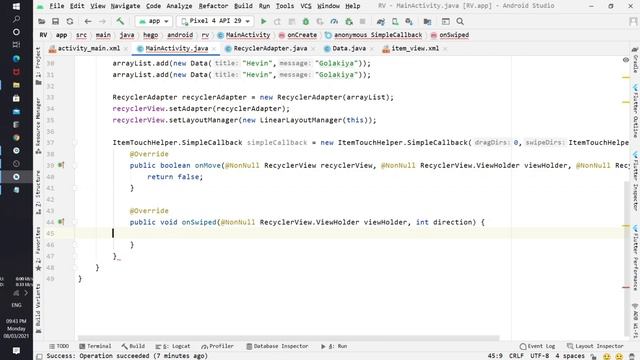Image resolution: width=640 pixels, height=360 pixels.
Task: Switch to RecyclerAdapter.java tab
Action: click(270, 49)
